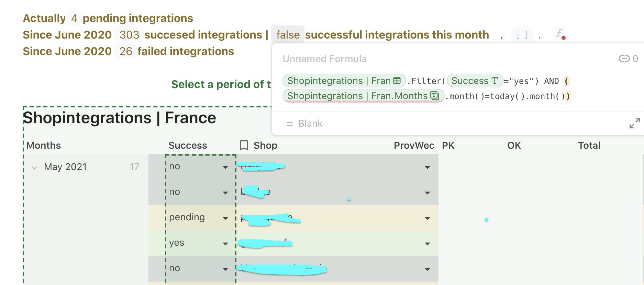Click the bookmark icon beside Shop column

point(244,145)
